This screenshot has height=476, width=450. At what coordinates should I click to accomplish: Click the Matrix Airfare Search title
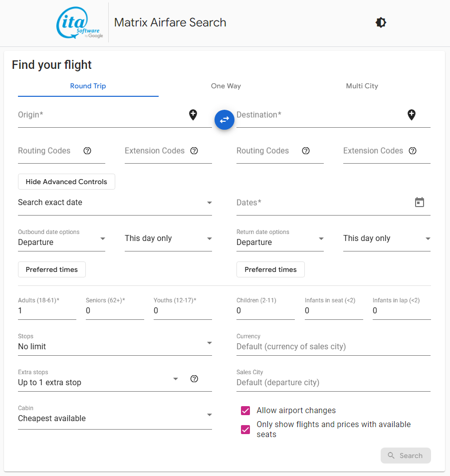pyautogui.click(x=170, y=22)
